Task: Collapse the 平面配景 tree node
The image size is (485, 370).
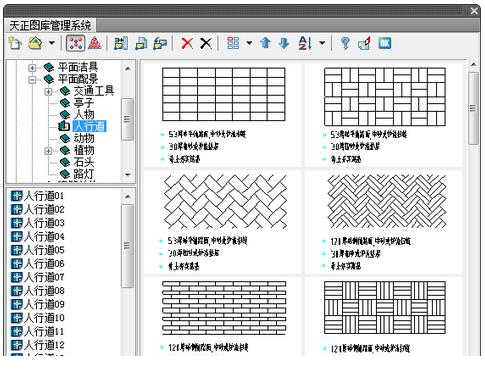Action: (x=32, y=80)
